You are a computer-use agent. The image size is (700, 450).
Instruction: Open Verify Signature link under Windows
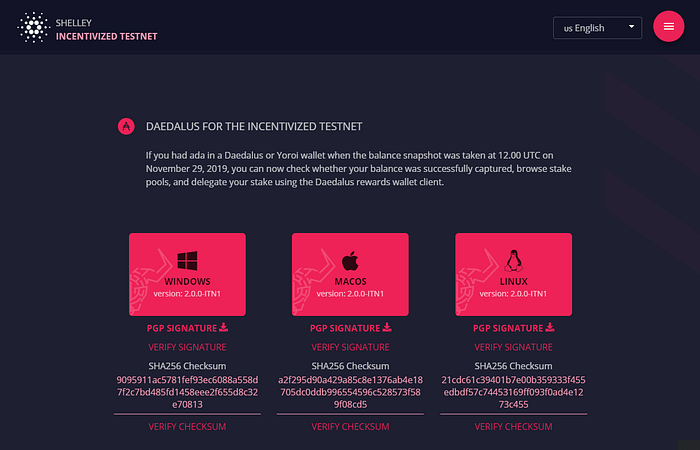[x=187, y=347]
